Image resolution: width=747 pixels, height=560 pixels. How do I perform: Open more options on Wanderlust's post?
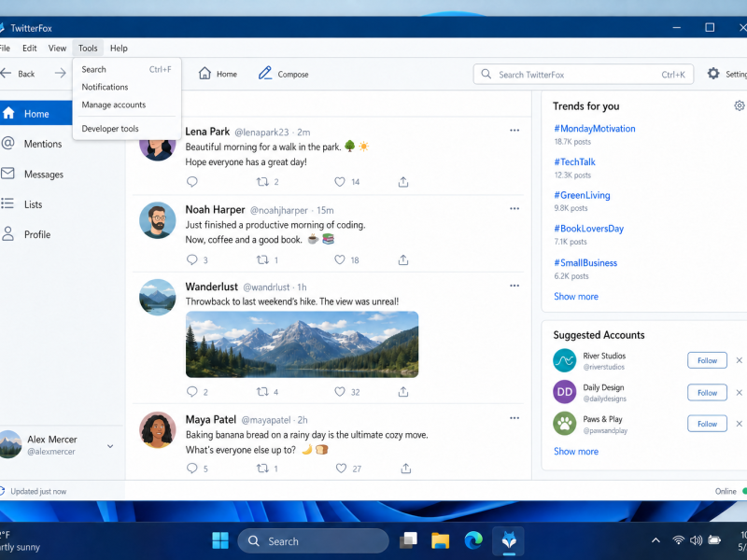pos(514,286)
